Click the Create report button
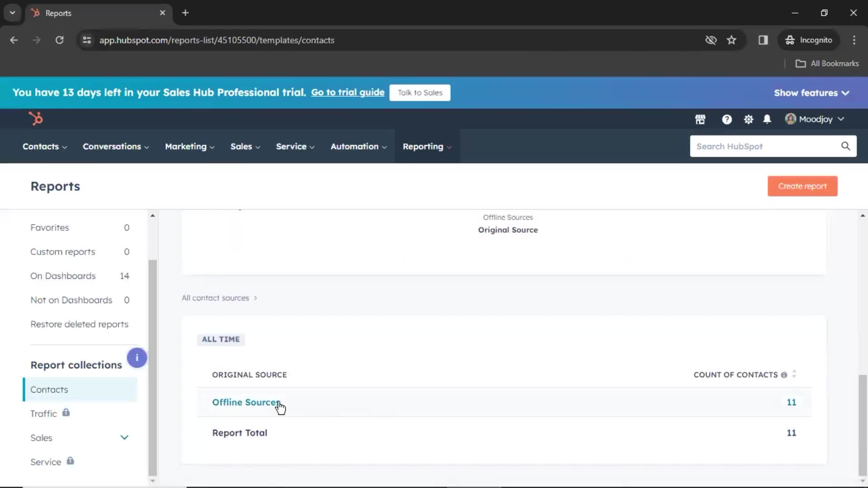The image size is (868, 488). [x=802, y=185]
